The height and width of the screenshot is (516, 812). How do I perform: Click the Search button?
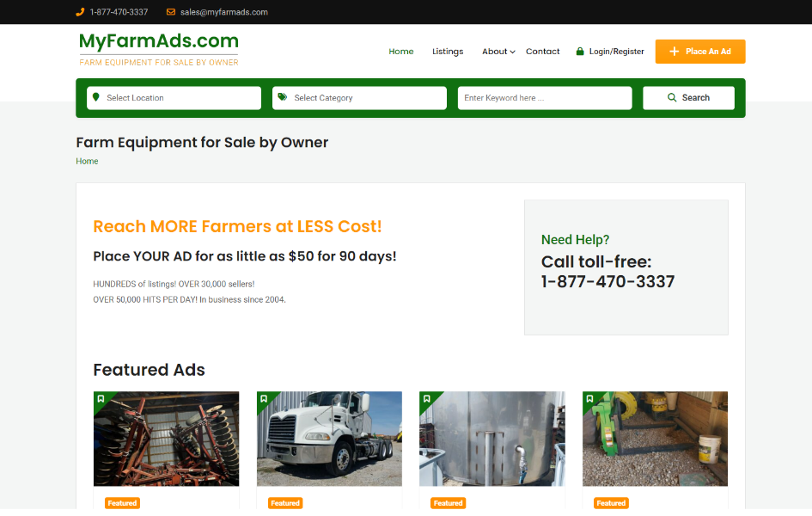pos(689,98)
